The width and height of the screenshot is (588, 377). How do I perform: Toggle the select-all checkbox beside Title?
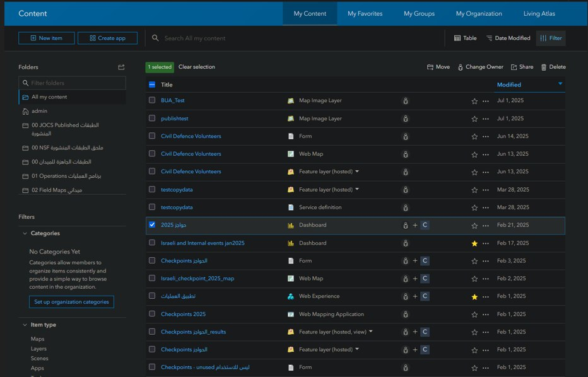[x=152, y=84]
